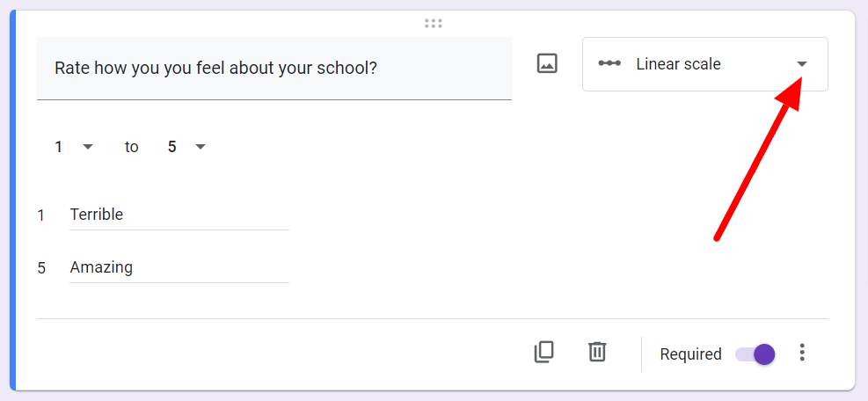Edit the question title about your school

pos(274,68)
